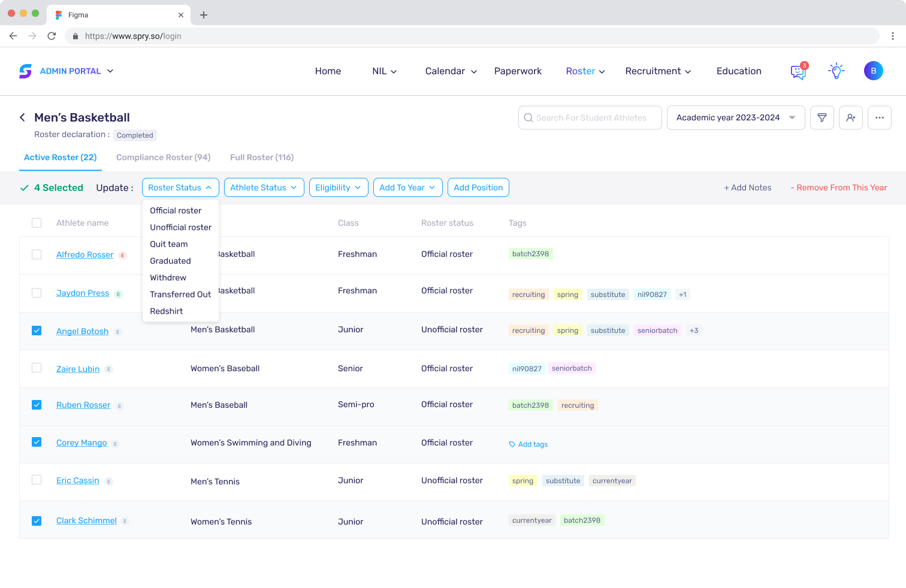The height and width of the screenshot is (588, 906).
Task: Click the +3 tags overflow in Angel Botosh row
Action: (694, 331)
